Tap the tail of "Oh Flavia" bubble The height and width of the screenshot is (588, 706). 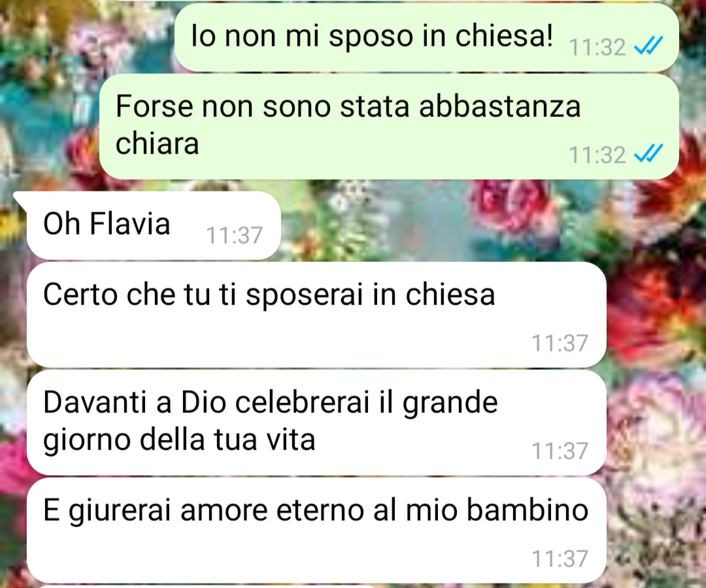[x=21, y=199]
